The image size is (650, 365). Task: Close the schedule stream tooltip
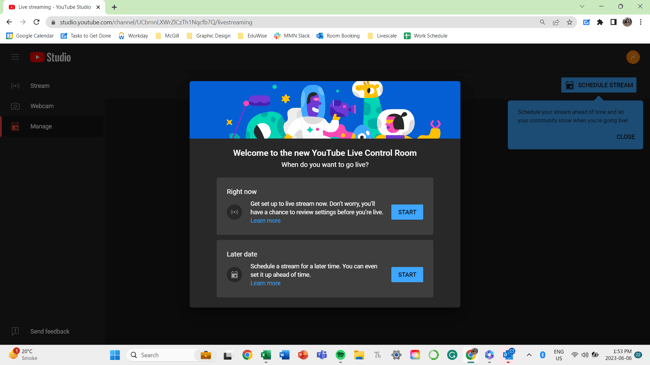(625, 137)
